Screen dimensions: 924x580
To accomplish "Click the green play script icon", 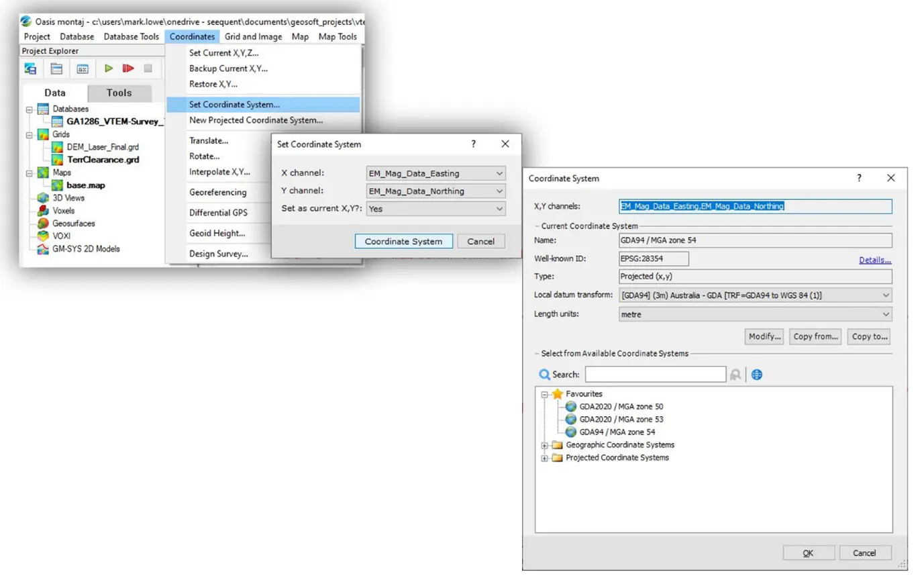I will (x=108, y=68).
